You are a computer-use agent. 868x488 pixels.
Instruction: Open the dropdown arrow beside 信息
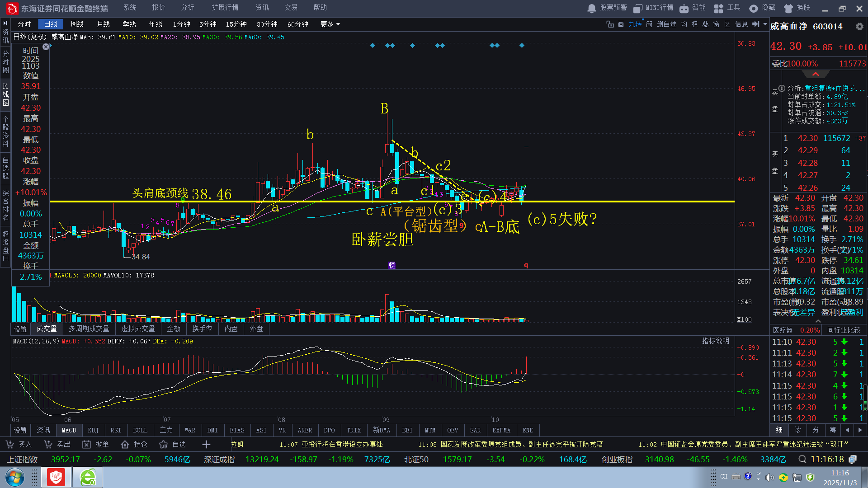[x=765, y=24]
